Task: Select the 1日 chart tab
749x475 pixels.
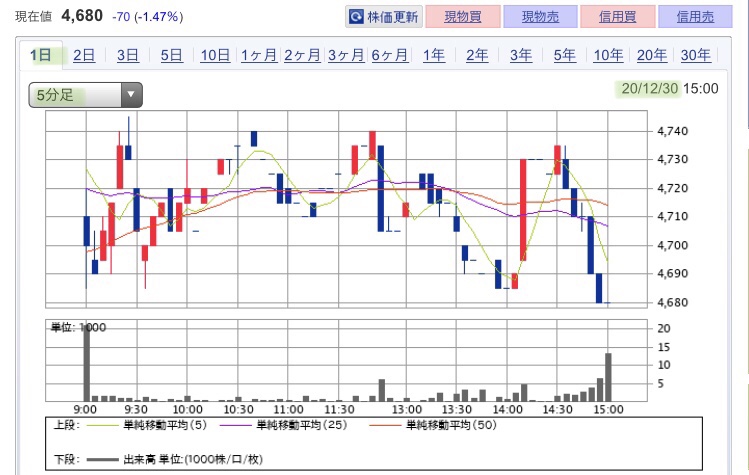Action: 41,55
